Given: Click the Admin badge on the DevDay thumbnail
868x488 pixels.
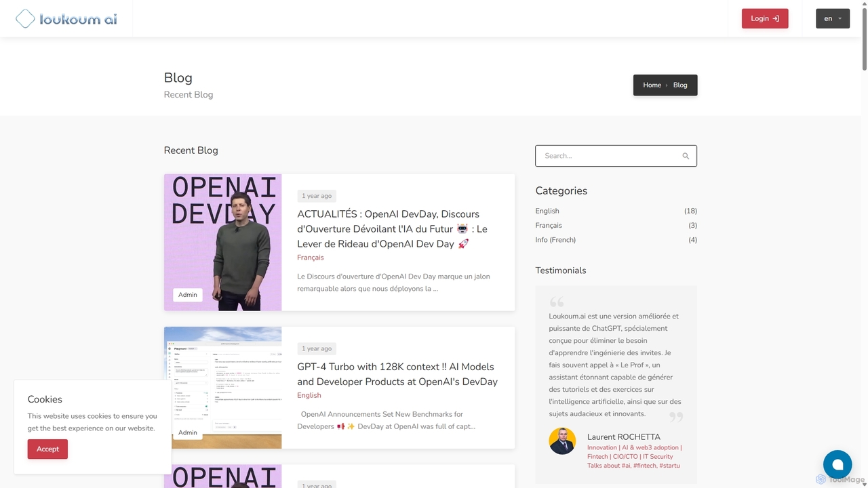Looking at the screenshot, I should [188, 295].
